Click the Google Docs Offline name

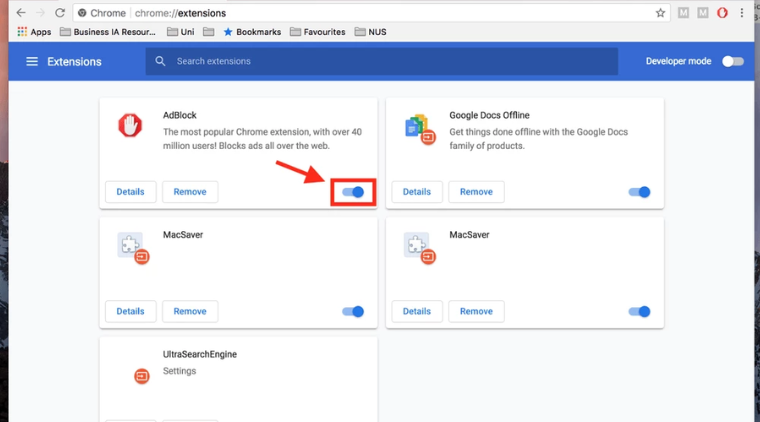point(489,115)
